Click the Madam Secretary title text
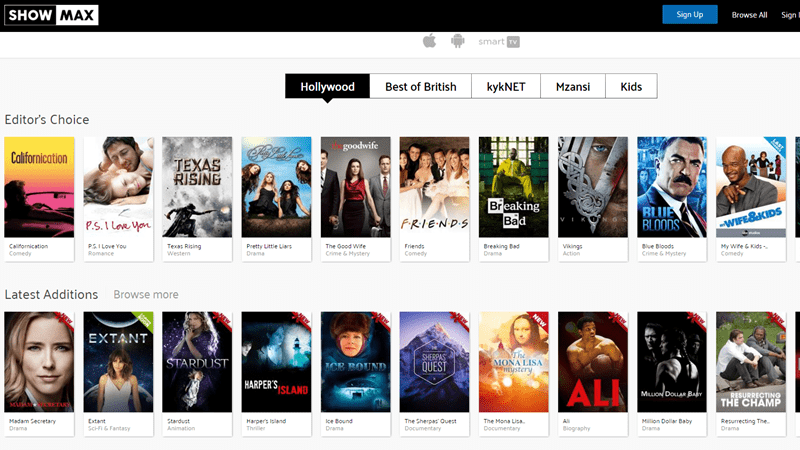800x450 pixels. (33, 421)
